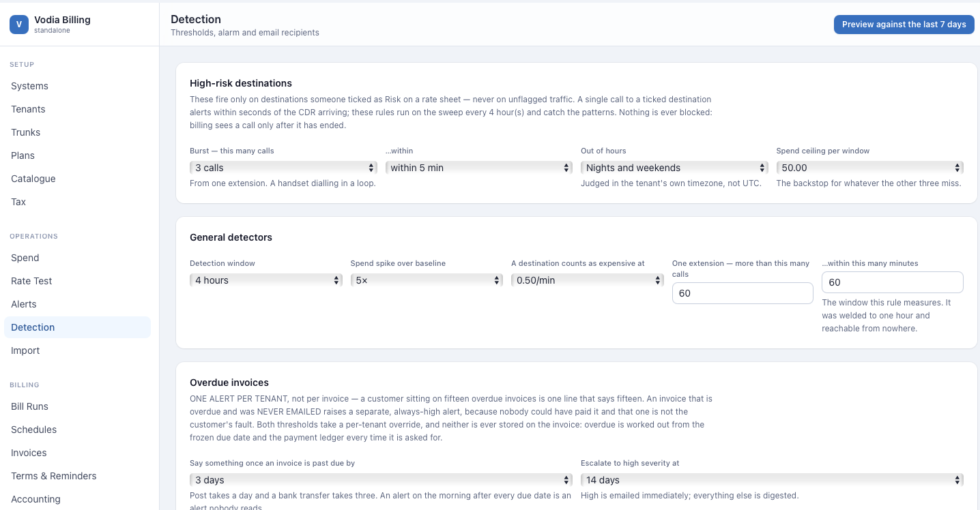Screen dimensions: 980x510
Task: Click 'The backstop for whatever the other three miss' text
Action: click(869, 183)
